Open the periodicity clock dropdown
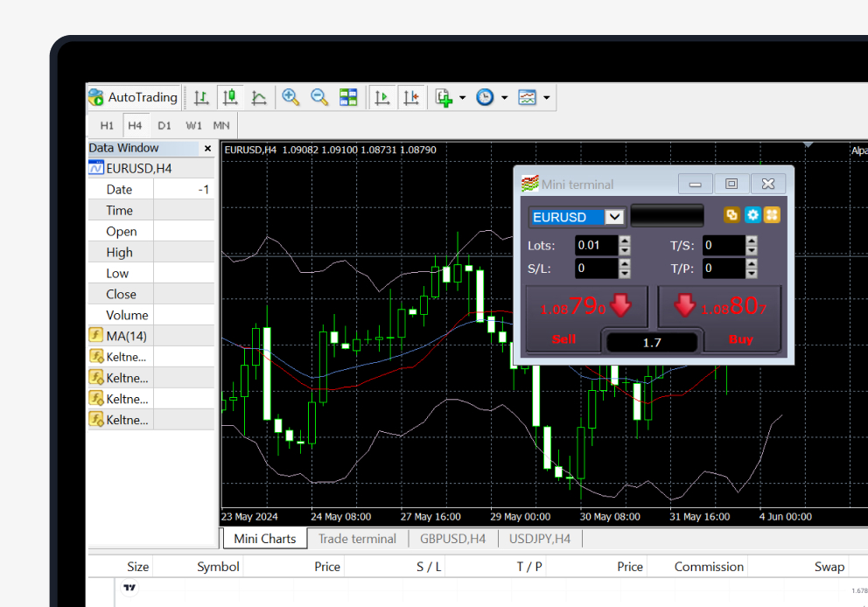Image resolution: width=868 pixels, height=607 pixels. (x=504, y=98)
